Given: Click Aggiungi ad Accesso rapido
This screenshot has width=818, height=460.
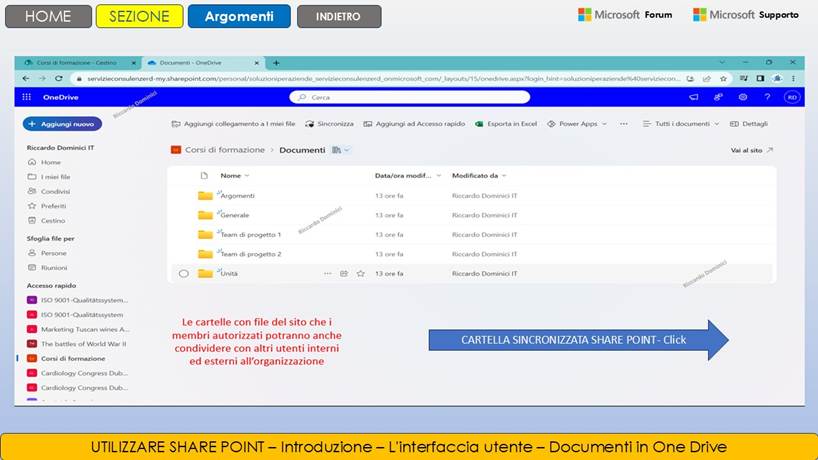Looking at the screenshot, I should pos(414,124).
